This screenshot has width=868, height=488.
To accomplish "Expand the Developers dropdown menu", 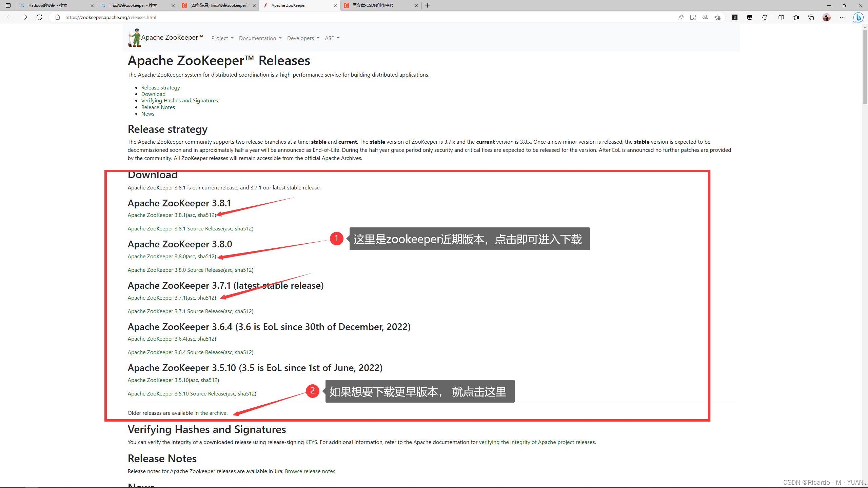I will (x=303, y=38).
